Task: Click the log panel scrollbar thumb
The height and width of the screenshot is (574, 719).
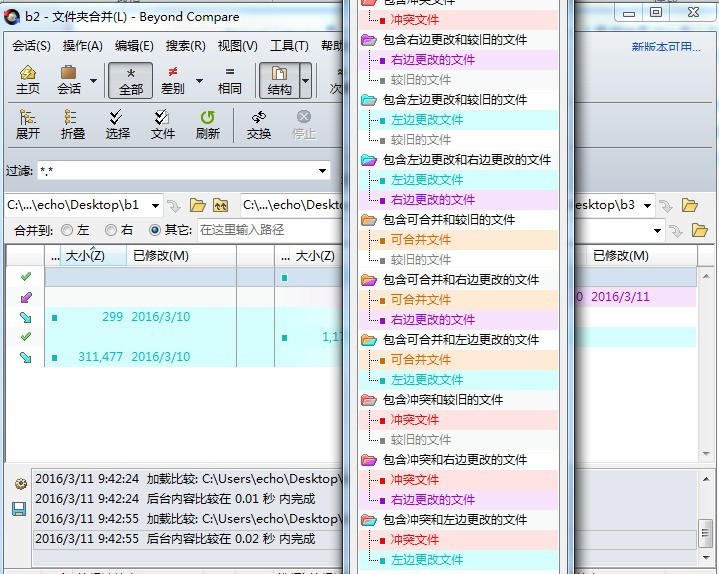Action: pos(705,533)
